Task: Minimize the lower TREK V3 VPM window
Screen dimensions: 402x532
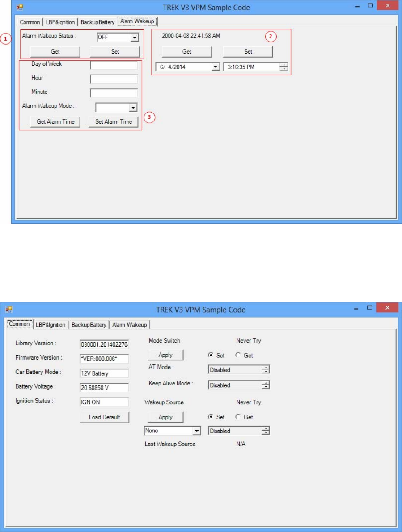Action: coord(356,309)
